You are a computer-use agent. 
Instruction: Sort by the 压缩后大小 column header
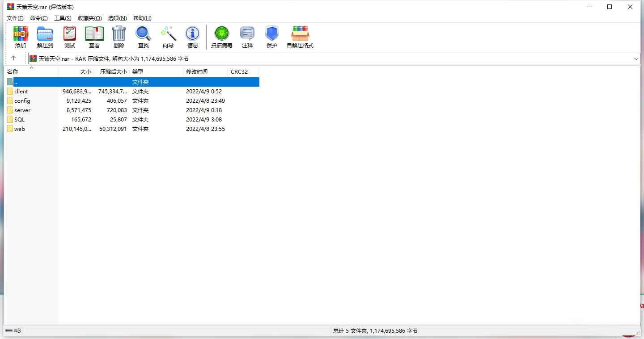[x=112, y=71]
